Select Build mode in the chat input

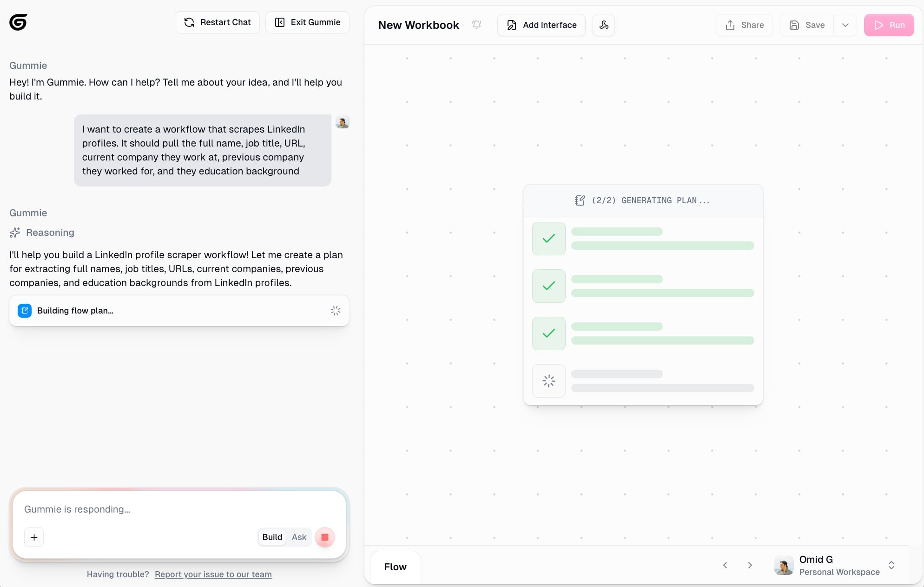coord(272,537)
